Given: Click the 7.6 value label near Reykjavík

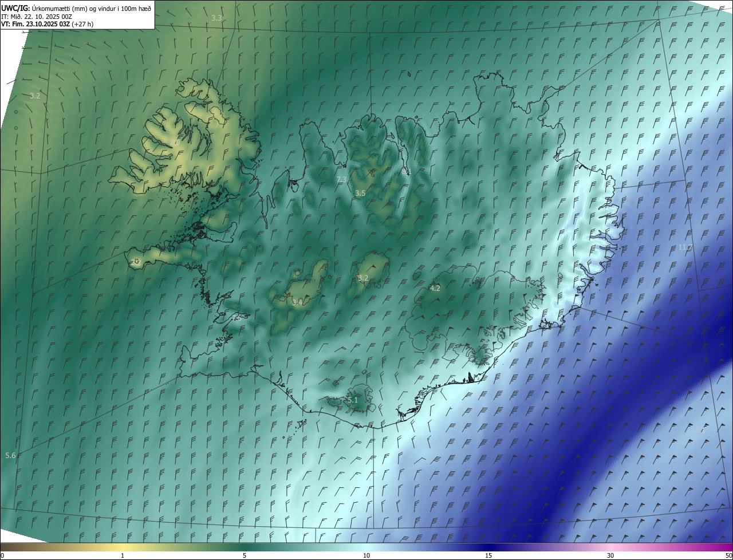Looking at the screenshot, I should pos(237,318).
